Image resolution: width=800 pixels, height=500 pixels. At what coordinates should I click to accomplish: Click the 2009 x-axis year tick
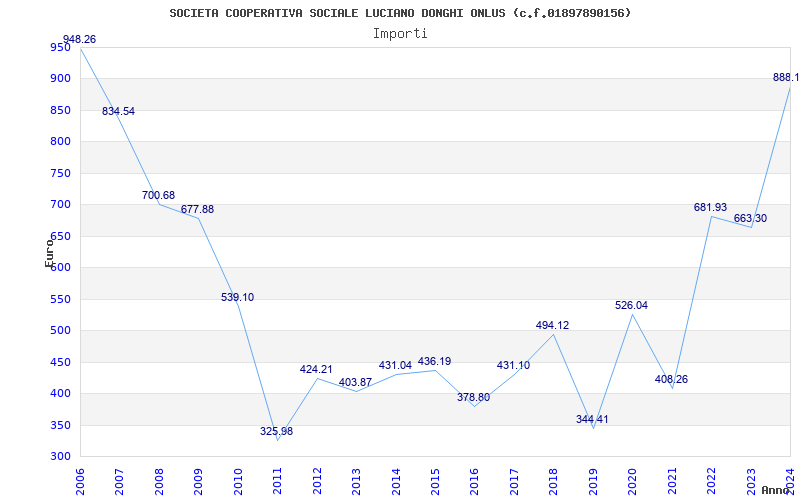pyautogui.click(x=198, y=480)
